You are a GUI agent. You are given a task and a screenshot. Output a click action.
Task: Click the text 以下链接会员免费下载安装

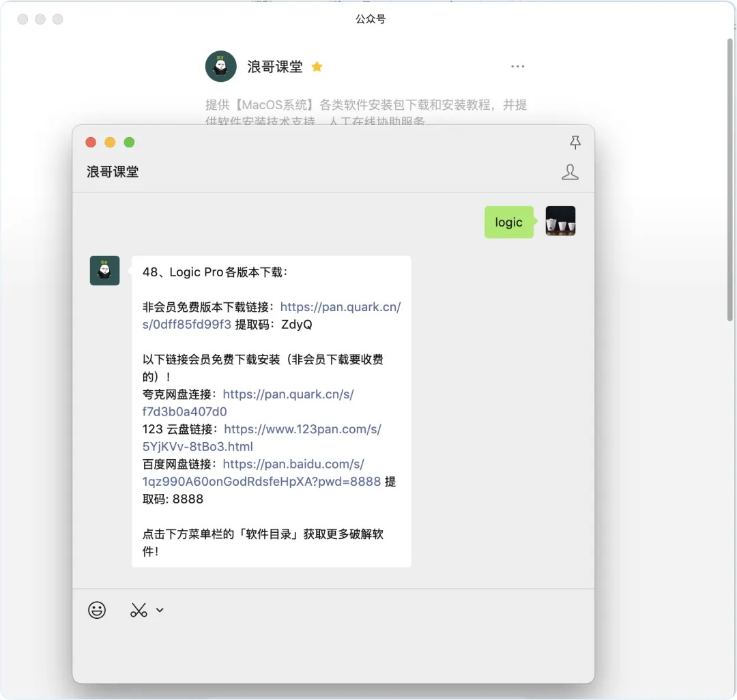[211, 360]
